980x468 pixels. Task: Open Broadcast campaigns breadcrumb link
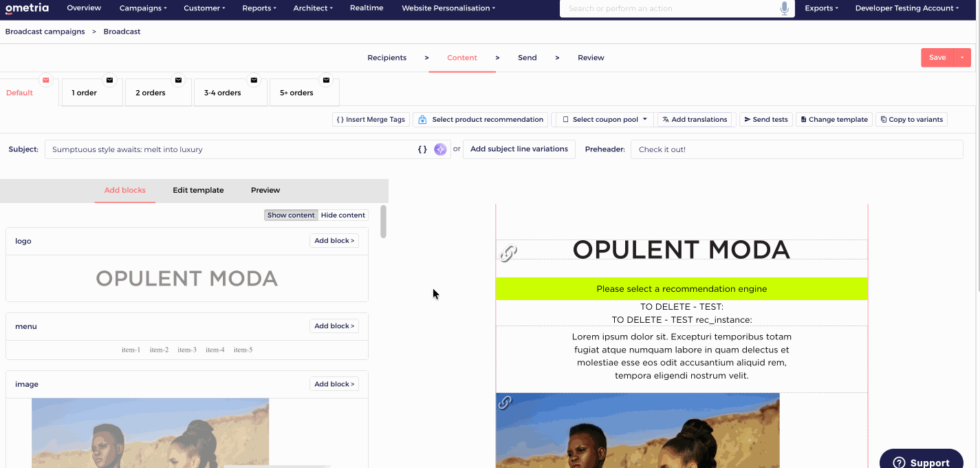pyautogui.click(x=45, y=32)
